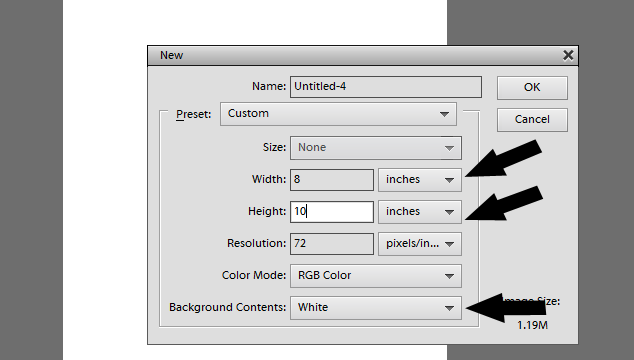634x360 pixels.
Task: Click the New dialog title text
Action: coord(171,55)
